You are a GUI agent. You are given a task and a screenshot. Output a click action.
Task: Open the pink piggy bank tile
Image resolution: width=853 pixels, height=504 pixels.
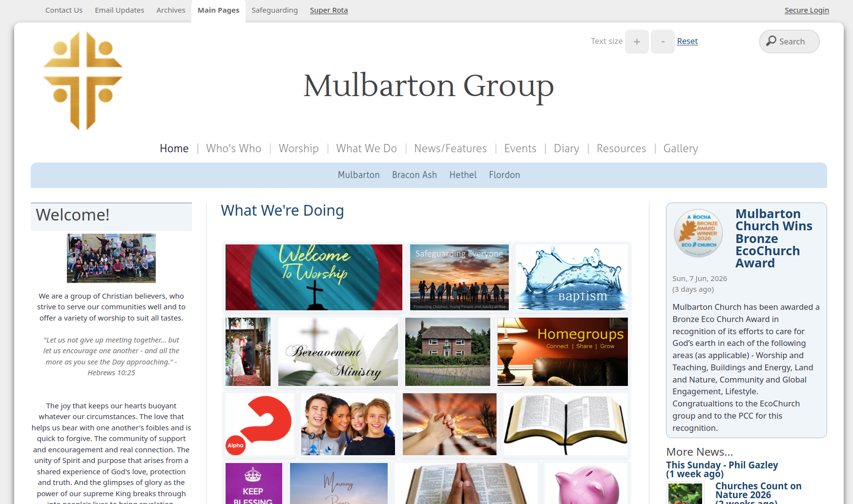click(x=586, y=484)
